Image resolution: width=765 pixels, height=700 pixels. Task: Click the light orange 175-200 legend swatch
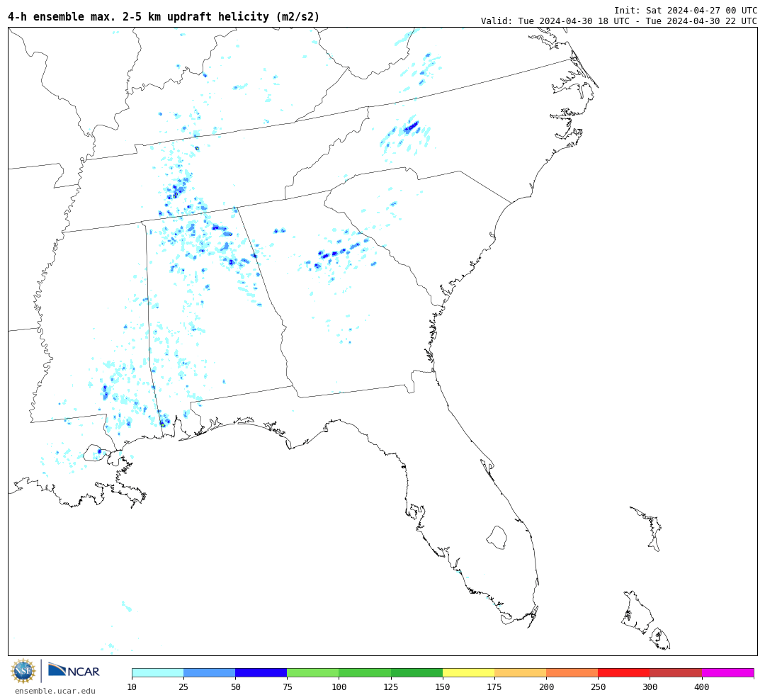(x=520, y=672)
